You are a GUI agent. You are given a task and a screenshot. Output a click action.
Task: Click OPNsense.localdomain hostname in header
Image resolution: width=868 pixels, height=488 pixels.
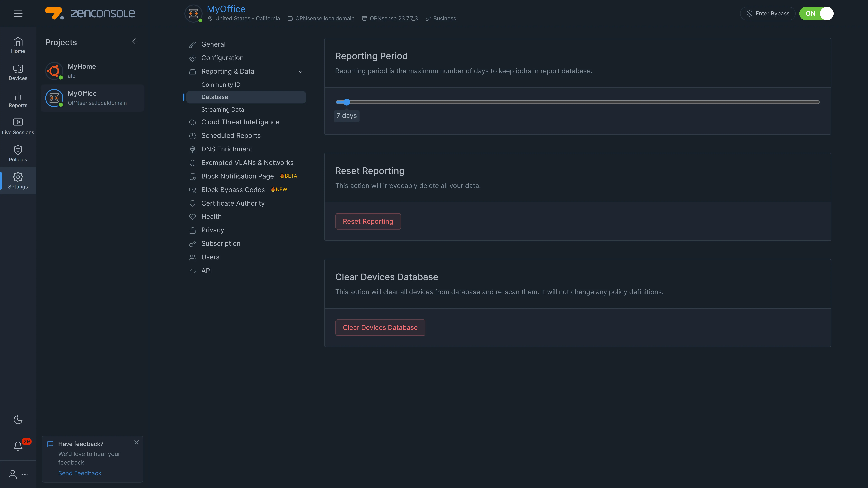pos(325,19)
